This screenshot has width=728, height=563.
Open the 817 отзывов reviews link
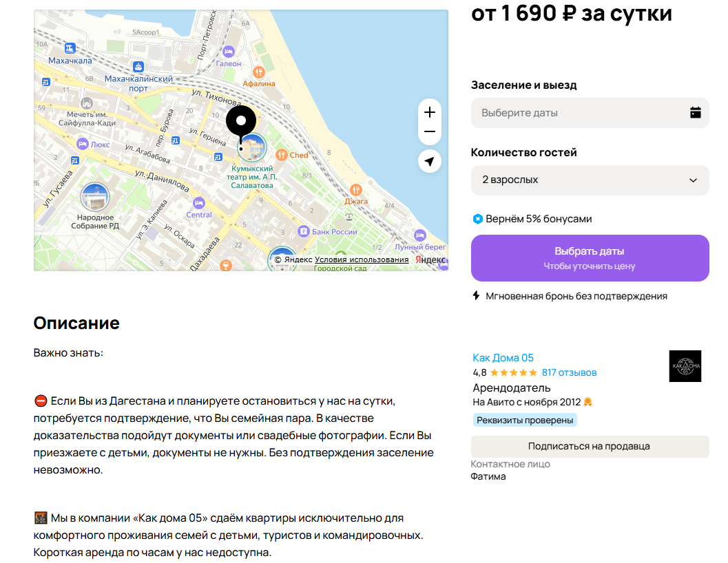[569, 373]
